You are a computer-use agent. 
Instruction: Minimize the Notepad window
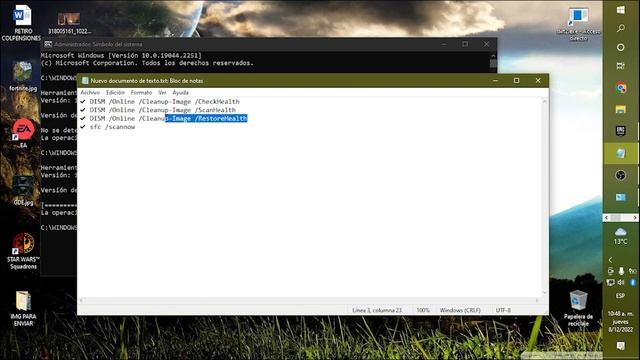[x=495, y=81]
